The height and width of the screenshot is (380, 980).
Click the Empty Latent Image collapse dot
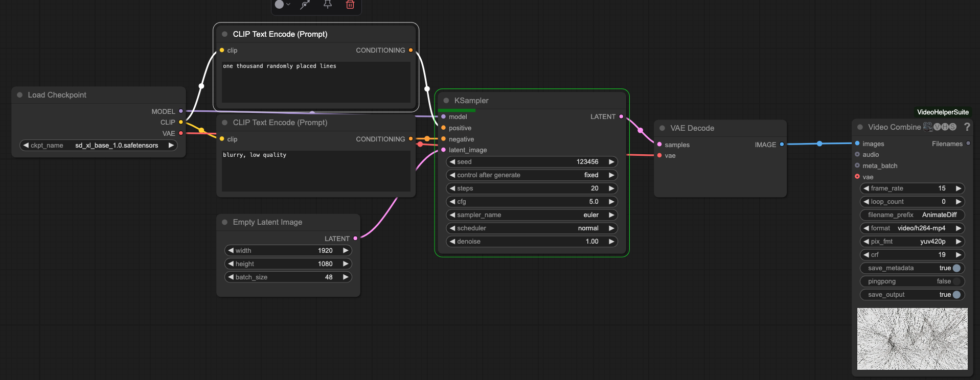click(225, 222)
